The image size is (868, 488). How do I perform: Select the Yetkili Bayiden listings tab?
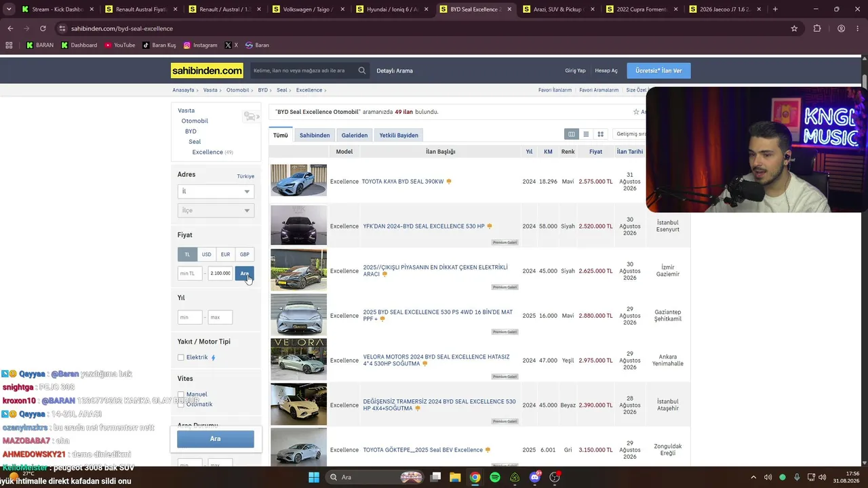point(399,135)
